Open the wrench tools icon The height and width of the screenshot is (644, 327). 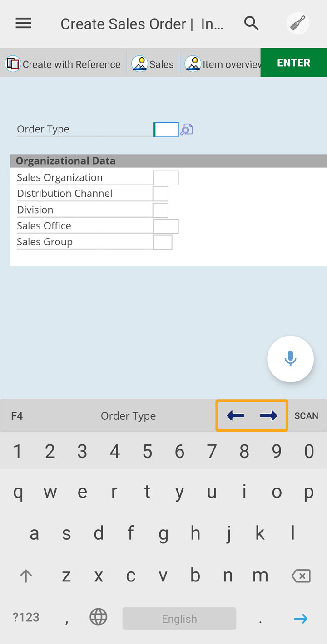(298, 23)
